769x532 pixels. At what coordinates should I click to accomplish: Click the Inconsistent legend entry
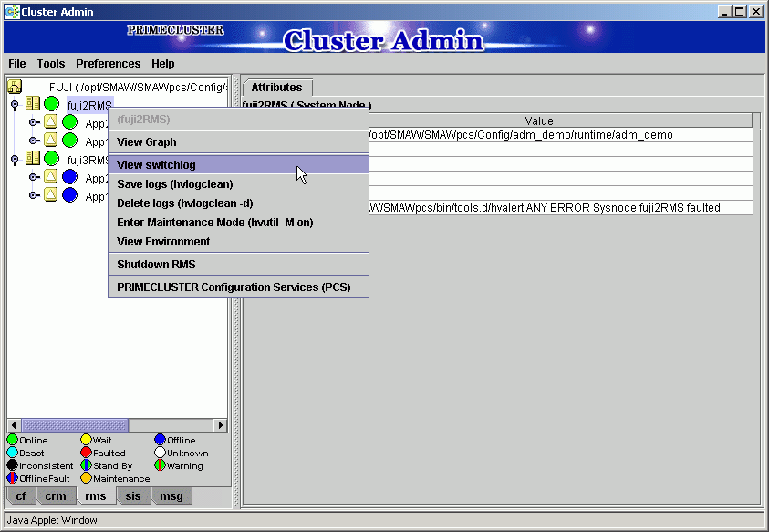(40, 465)
